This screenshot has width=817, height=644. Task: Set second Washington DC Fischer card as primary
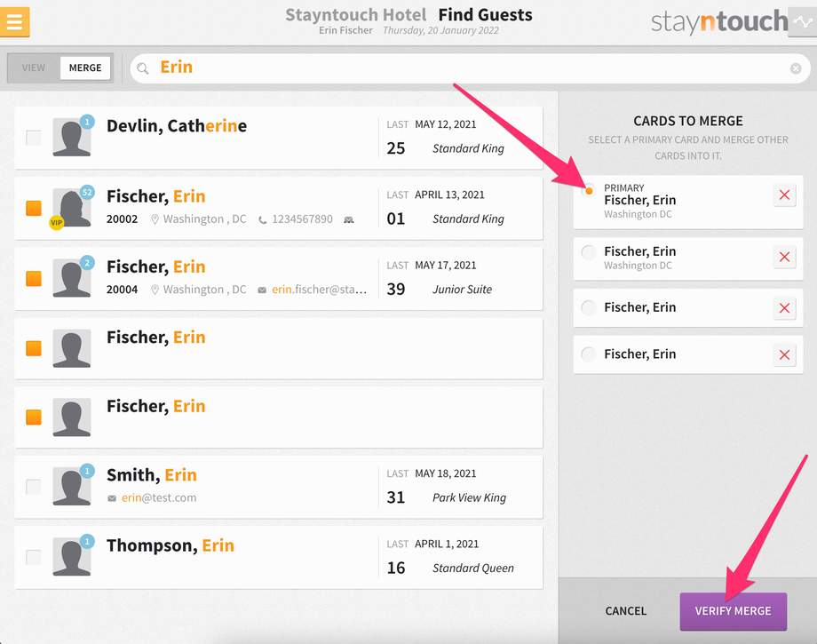[x=589, y=252]
